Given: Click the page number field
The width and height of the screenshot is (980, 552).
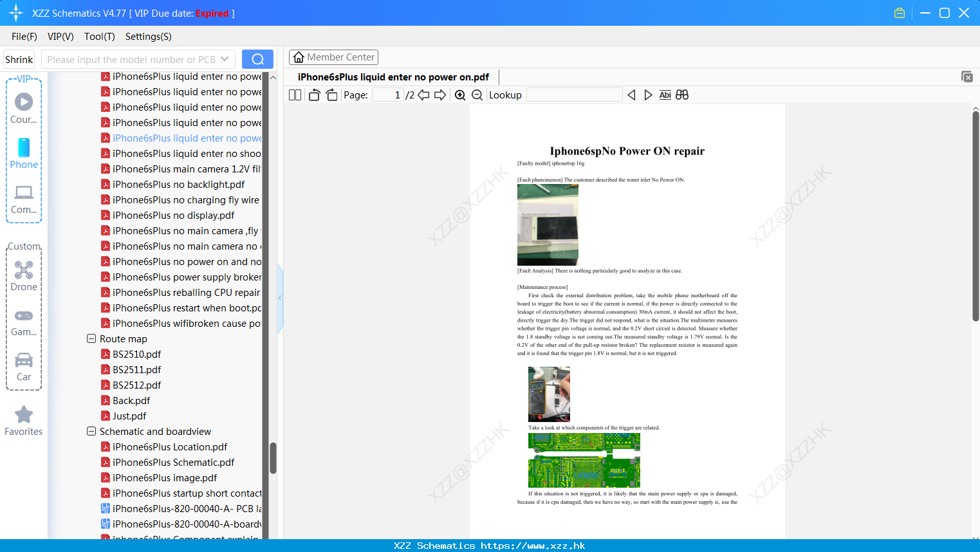Looking at the screenshot, I should tap(388, 95).
